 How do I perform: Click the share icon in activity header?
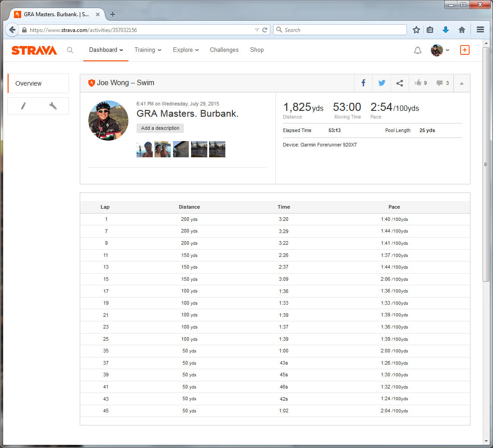point(399,83)
